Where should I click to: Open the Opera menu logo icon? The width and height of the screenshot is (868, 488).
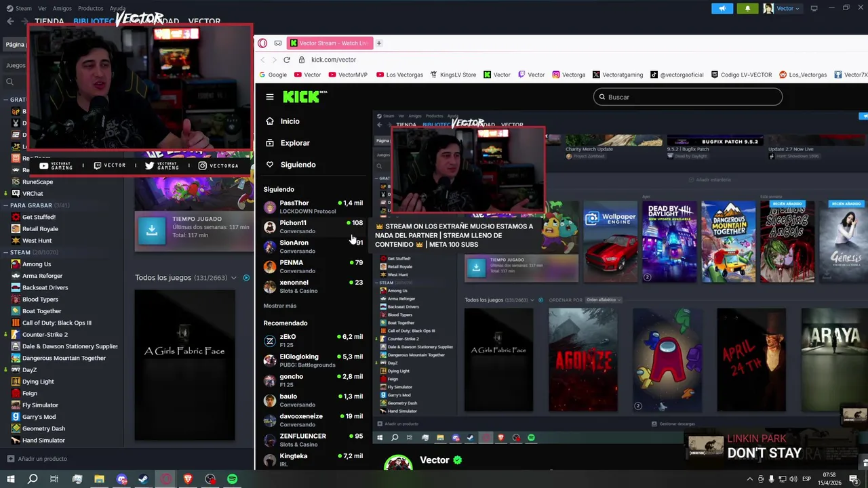coord(262,43)
